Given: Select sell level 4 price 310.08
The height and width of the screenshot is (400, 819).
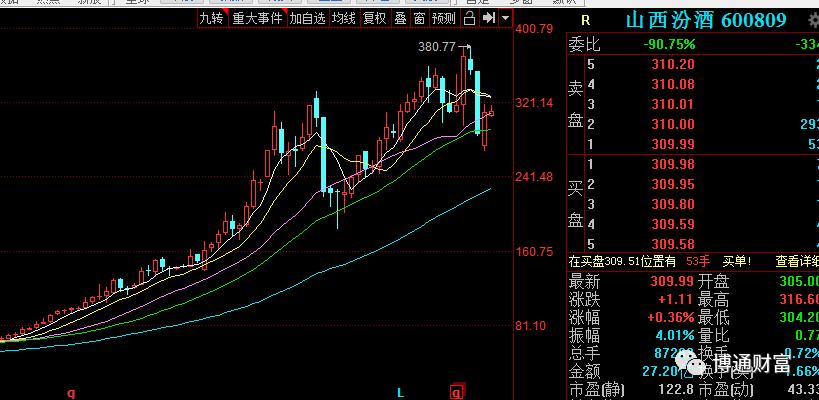Looking at the screenshot, I should [673, 84].
